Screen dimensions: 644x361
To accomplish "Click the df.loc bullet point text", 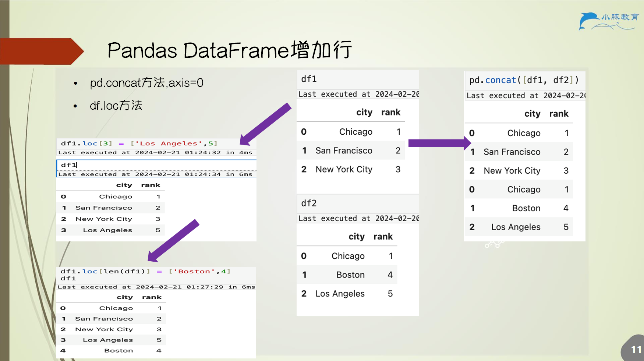I will 116,106.
